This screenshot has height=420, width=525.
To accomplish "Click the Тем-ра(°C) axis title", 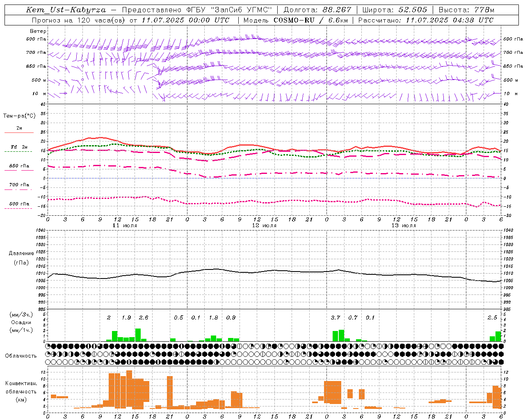I will pos(19,116).
